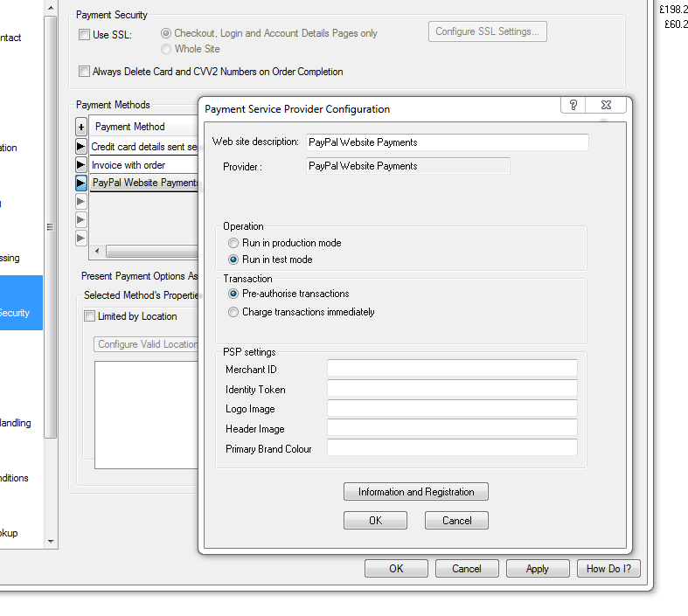This screenshot has height=616, width=688.
Task: Click the Apply button
Action: click(x=537, y=569)
